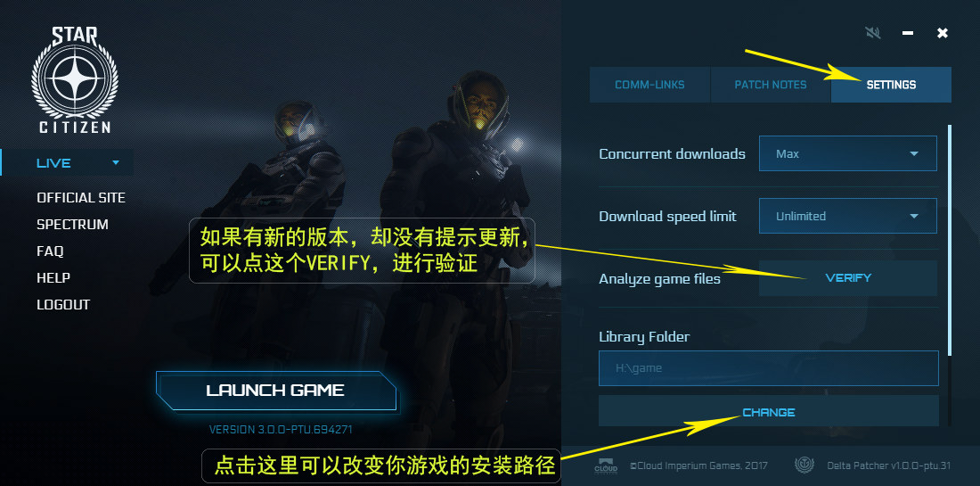The image size is (980, 486).
Task: Switch to the COMM-LINKS tab
Action: click(649, 85)
